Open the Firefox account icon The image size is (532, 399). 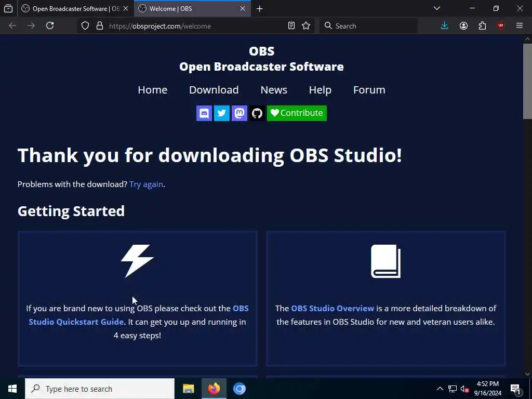tap(463, 26)
